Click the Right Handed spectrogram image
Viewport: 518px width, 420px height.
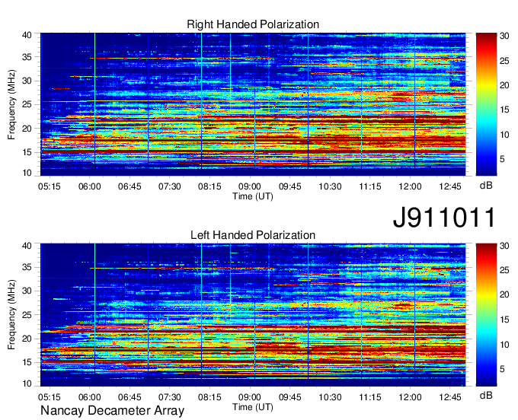tap(253, 104)
